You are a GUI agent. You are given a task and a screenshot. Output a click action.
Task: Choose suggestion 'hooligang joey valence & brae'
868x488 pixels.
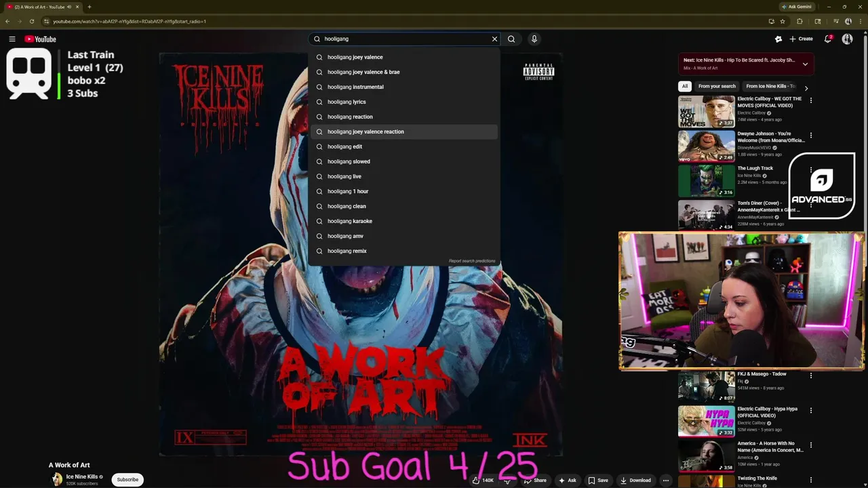[403, 72]
